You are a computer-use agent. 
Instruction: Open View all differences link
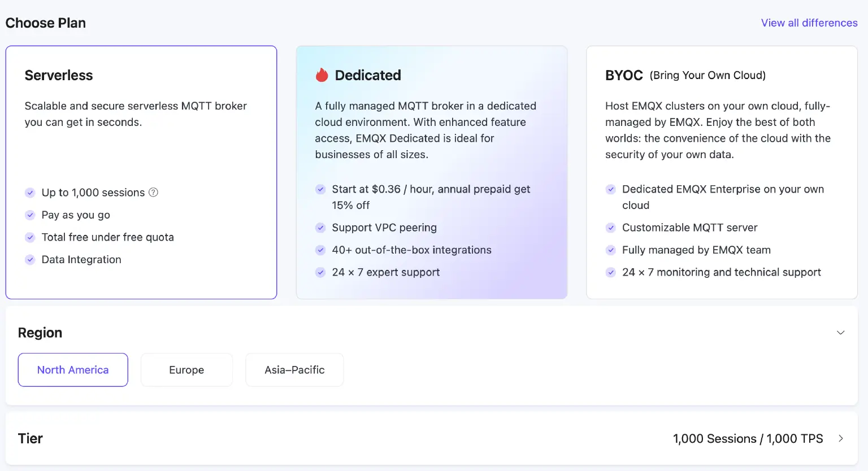(809, 23)
